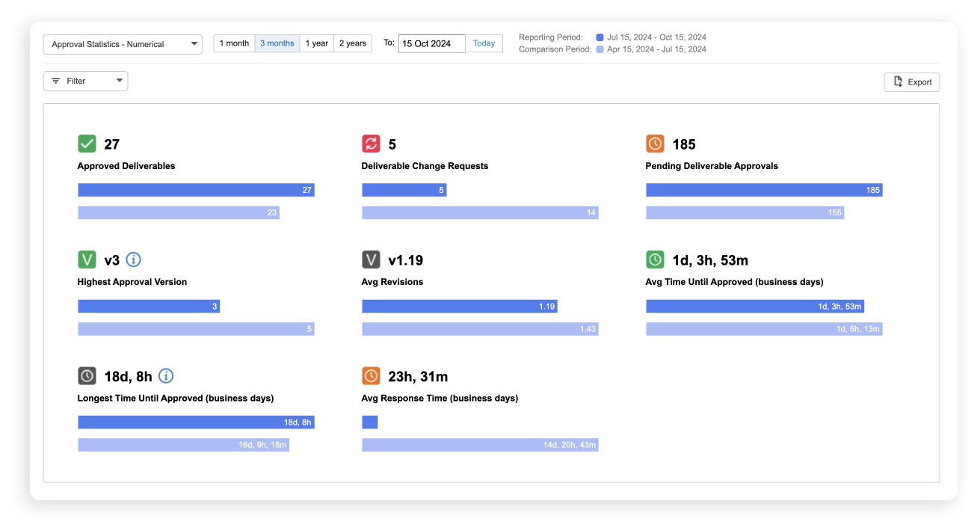Open the Approval Statistics - Numerical dropdown

click(122, 44)
